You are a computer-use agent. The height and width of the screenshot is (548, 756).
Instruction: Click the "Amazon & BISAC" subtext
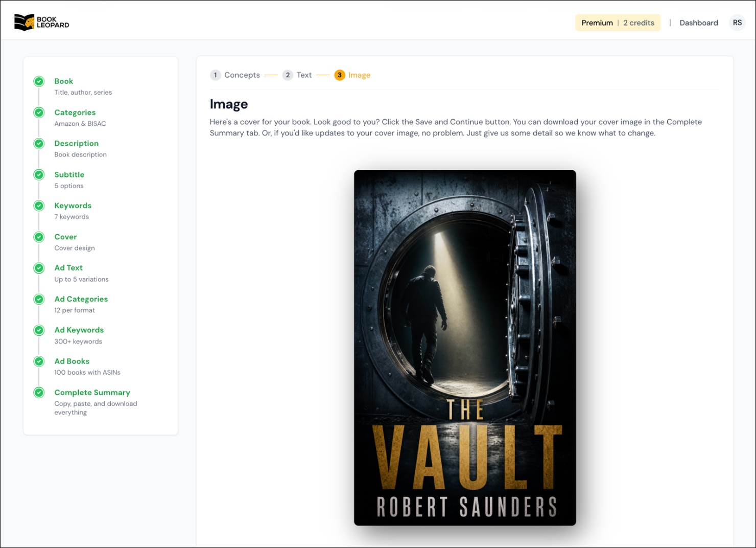[x=80, y=124]
